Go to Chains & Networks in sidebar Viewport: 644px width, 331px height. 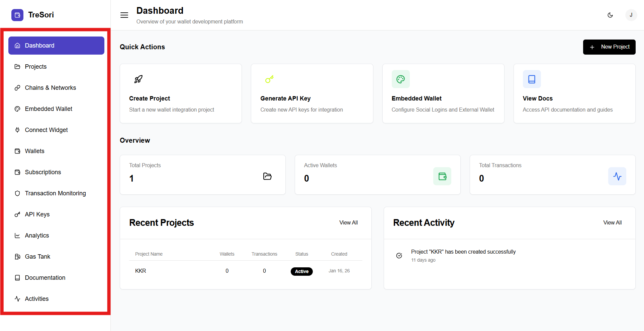coord(50,88)
